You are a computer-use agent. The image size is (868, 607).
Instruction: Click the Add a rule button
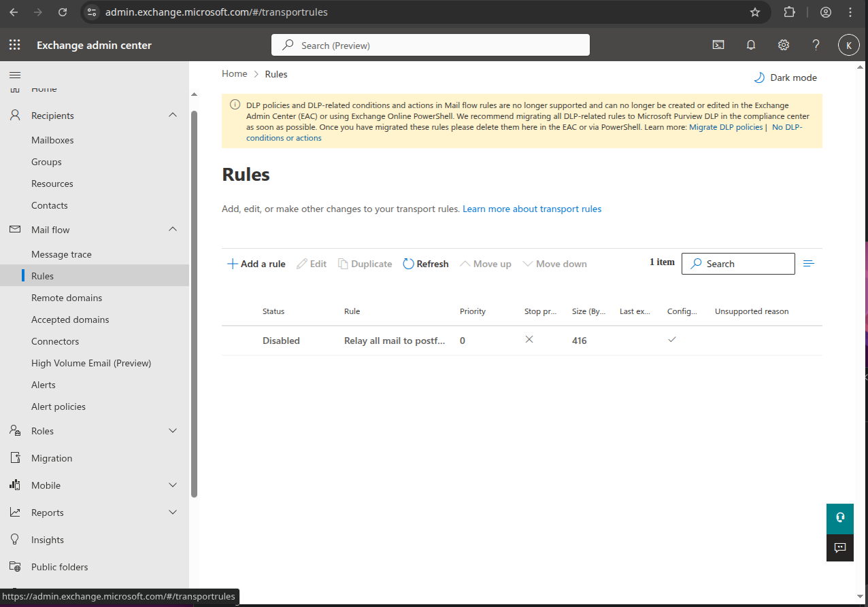click(x=256, y=264)
